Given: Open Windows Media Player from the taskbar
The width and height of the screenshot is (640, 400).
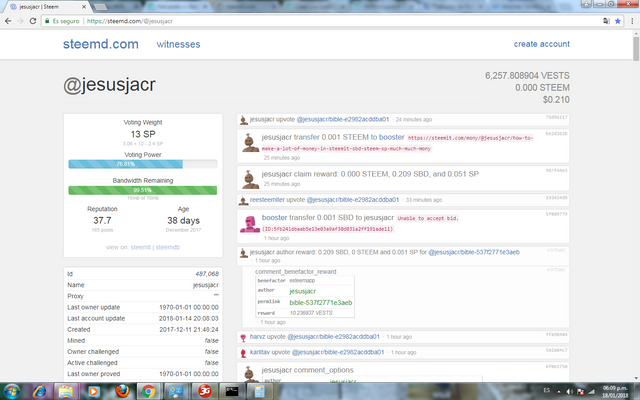Looking at the screenshot, I should [x=93, y=391].
